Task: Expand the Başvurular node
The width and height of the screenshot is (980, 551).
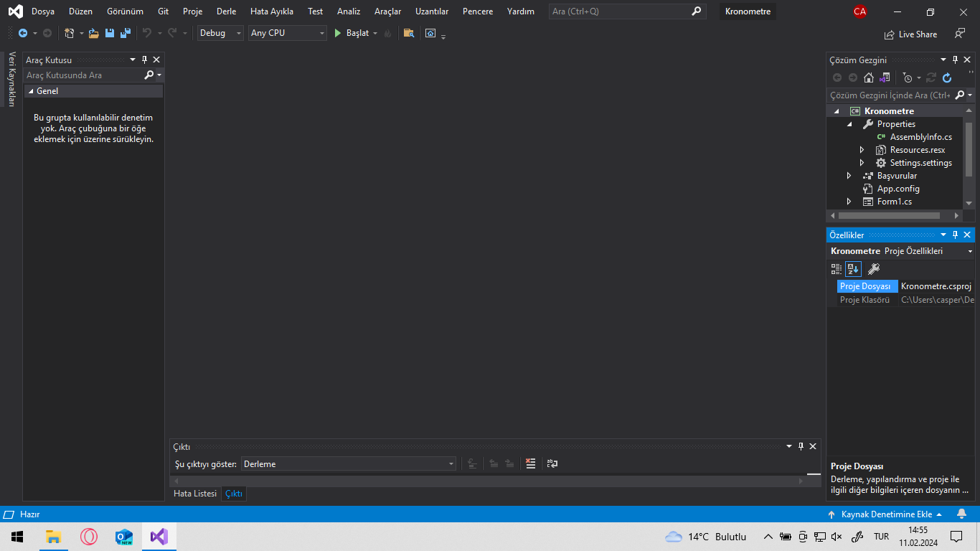Action: (x=849, y=176)
